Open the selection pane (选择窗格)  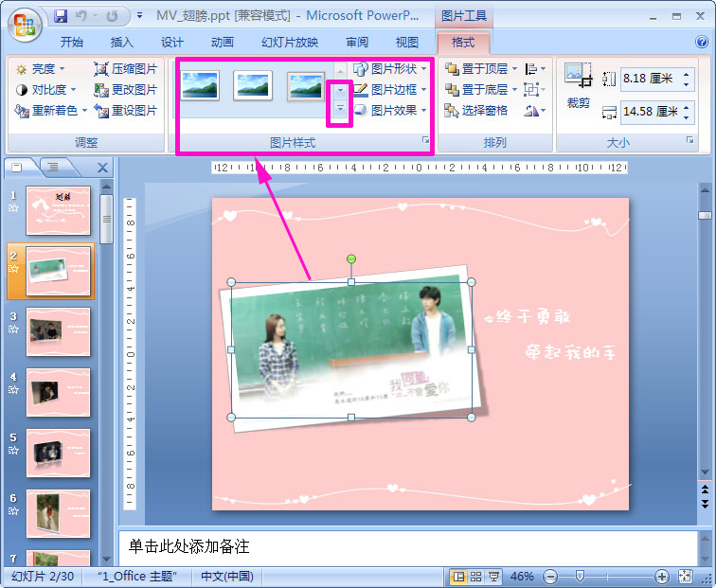coord(475,111)
